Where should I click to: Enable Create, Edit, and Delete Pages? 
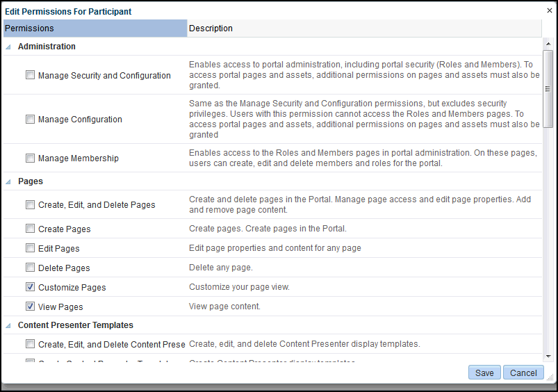pos(31,204)
